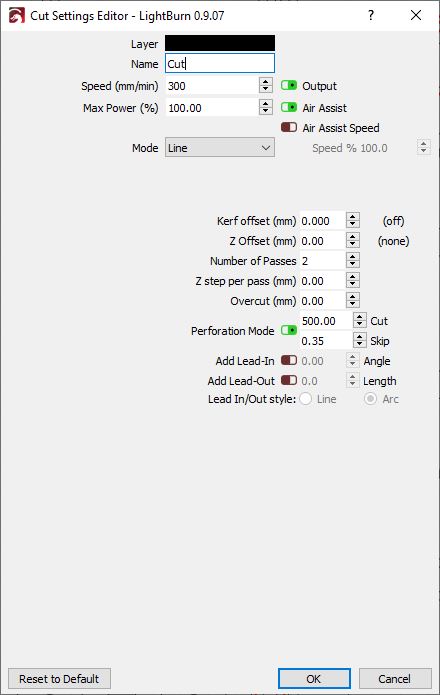Disable the Air Assist toggle
The width and height of the screenshot is (440, 695).
(289, 107)
